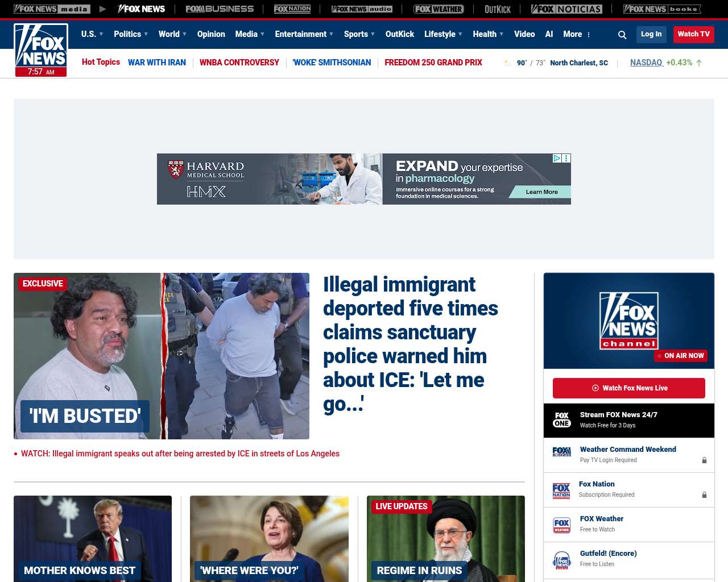
Task: Open Gutfeld! (Encore) listen link
Action: pos(609,554)
